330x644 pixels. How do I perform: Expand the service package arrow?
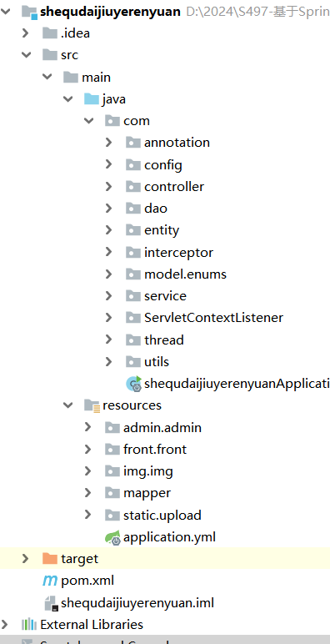tap(109, 295)
